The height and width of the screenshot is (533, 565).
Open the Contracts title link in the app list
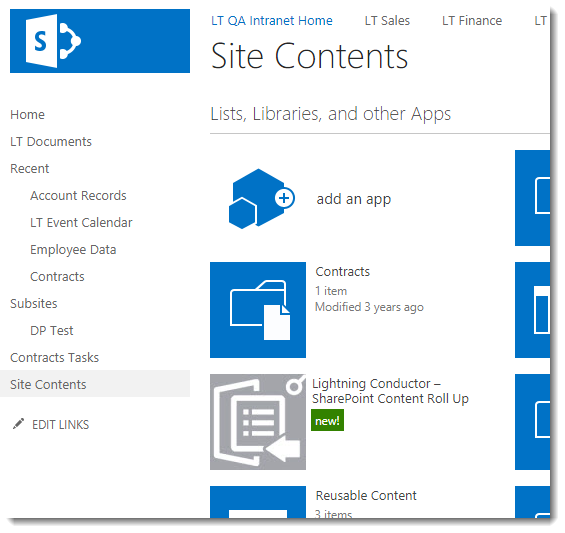click(343, 271)
